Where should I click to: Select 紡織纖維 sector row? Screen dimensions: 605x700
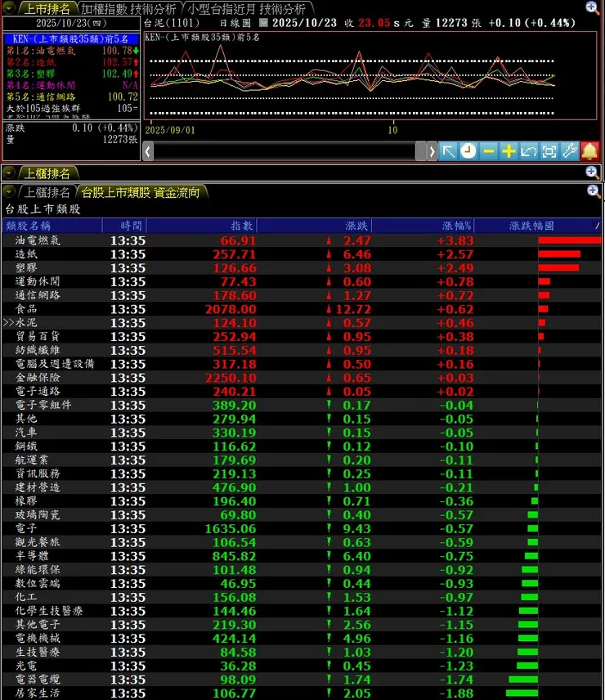[302, 351]
